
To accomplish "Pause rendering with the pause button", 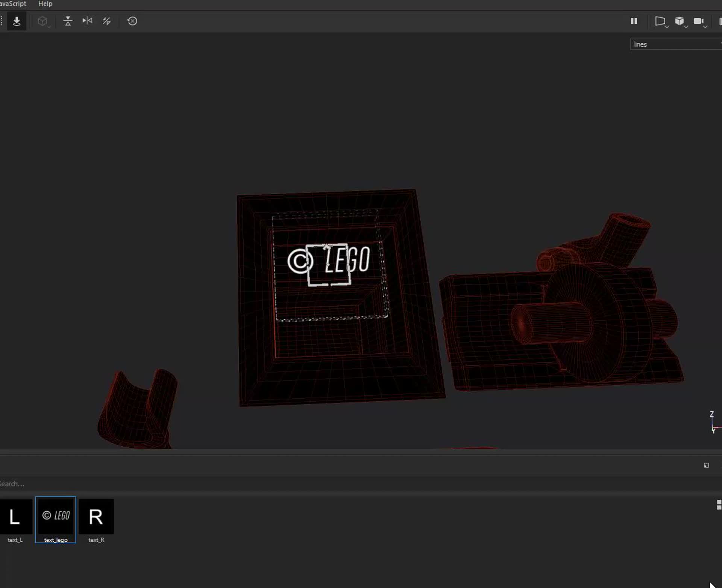I will [x=634, y=21].
